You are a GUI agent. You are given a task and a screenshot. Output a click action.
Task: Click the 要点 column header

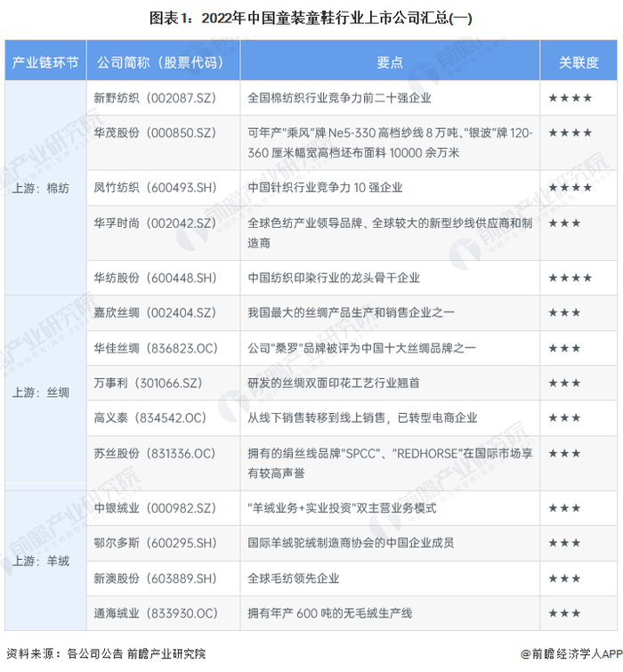click(390, 62)
